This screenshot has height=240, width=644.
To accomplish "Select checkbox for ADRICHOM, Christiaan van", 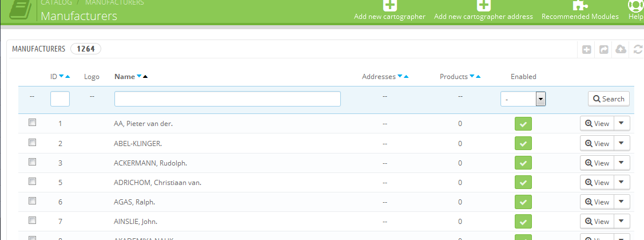I will pyautogui.click(x=33, y=181).
